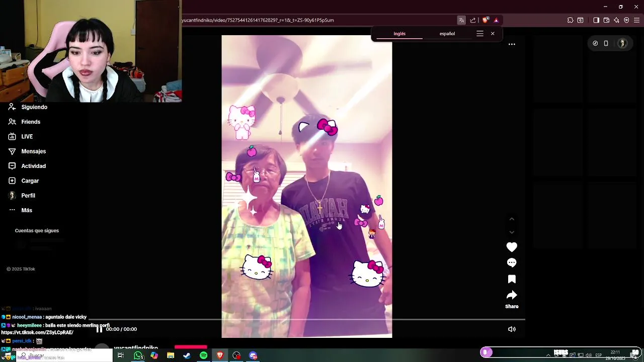Open WhatsApp from the taskbar
The image size is (644, 362).
pos(138,355)
